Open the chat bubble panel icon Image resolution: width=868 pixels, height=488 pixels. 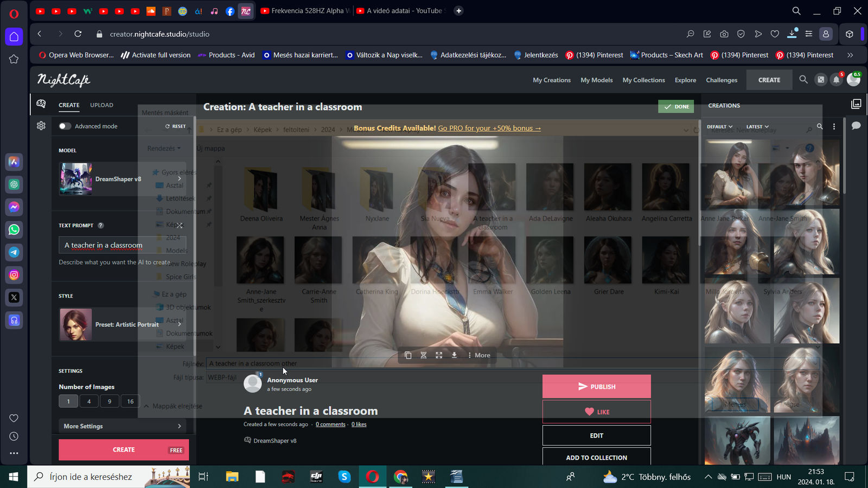(856, 126)
